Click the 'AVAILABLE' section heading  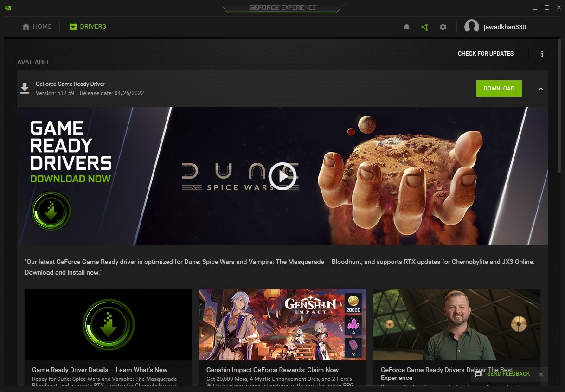click(33, 62)
